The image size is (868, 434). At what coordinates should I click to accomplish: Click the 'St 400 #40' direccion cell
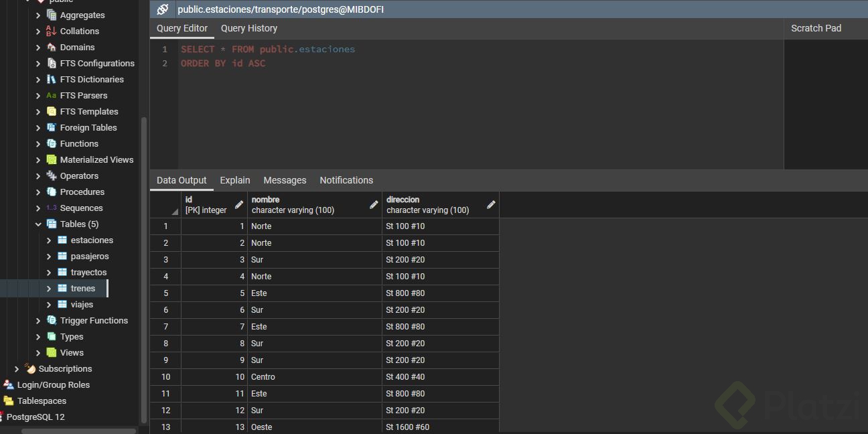coord(441,377)
